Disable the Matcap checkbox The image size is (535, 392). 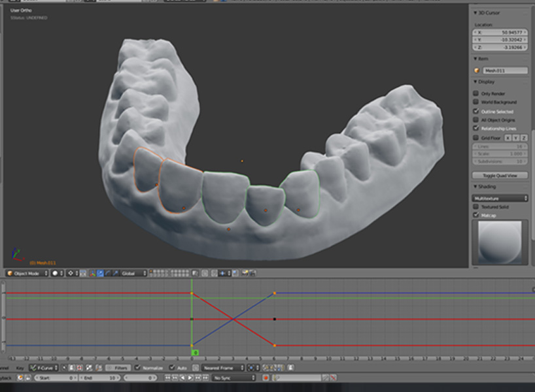click(x=476, y=214)
